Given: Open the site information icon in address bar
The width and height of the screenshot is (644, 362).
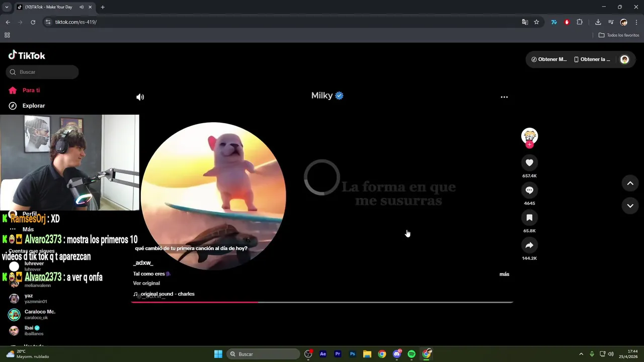Looking at the screenshot, I should [x=48, y=22].
